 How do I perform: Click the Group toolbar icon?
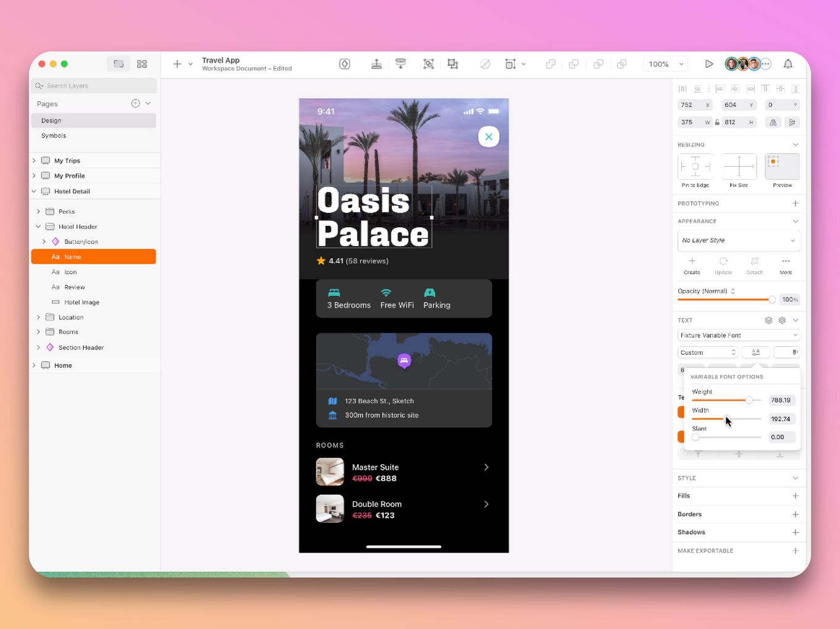(x=429, y=64)
